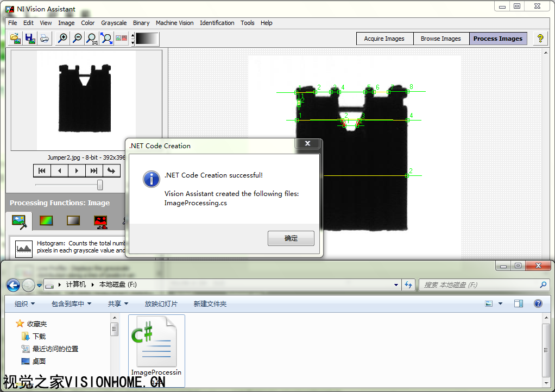Open the Machine Vision menu
The height and width of the screenshot is (392, 555).
point(174,23)
